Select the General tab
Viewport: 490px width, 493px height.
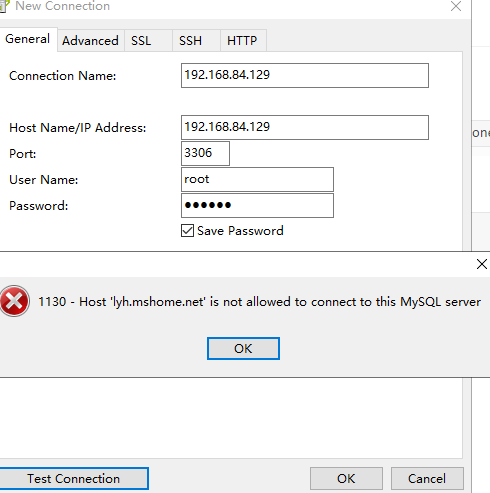(x=28, y=39)
